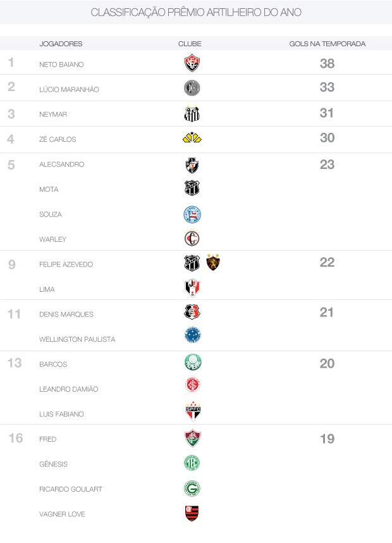Select the yellow Criciúma crest beside Zé Carlos
The height and width of the screenshot is (543, 392).
[192, 138]
